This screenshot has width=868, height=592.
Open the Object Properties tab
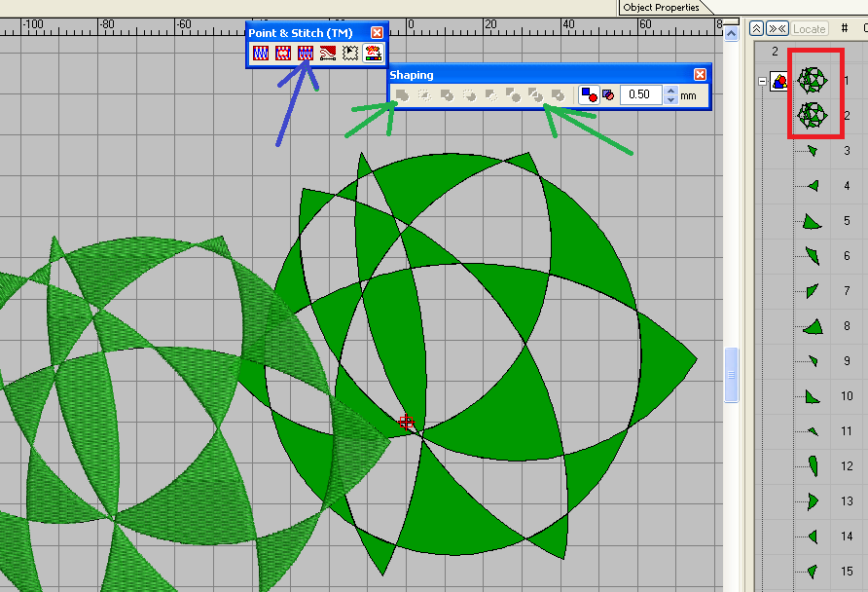[x=661, y=7]
